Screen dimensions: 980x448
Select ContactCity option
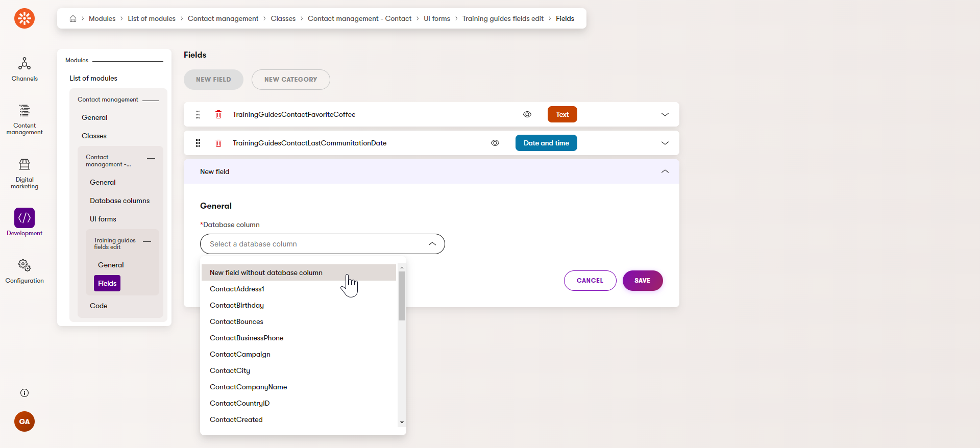click(x=299, y=370)
